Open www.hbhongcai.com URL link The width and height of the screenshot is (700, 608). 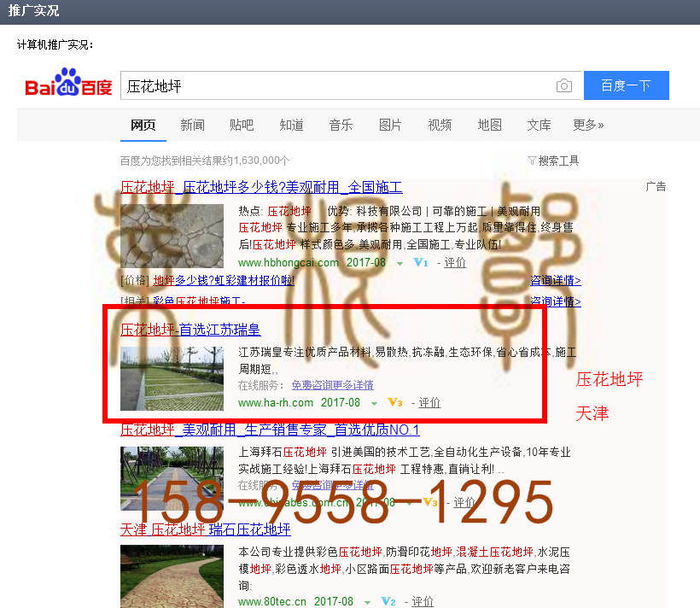click(x=289, y=263)
